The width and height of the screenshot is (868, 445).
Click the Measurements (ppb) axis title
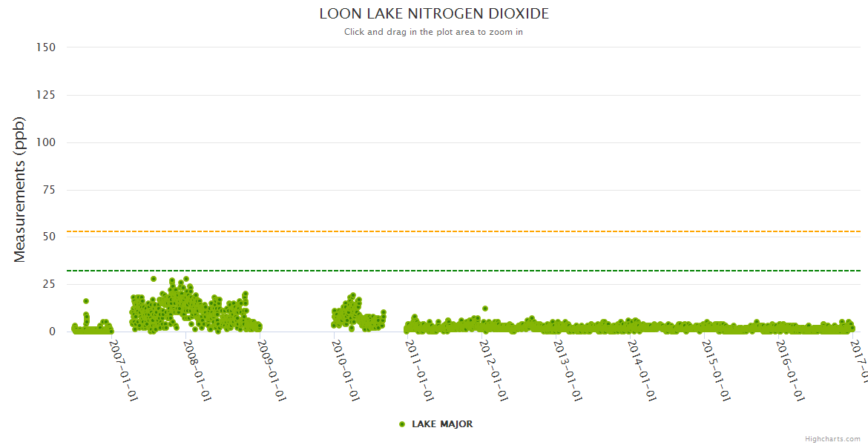20,189
